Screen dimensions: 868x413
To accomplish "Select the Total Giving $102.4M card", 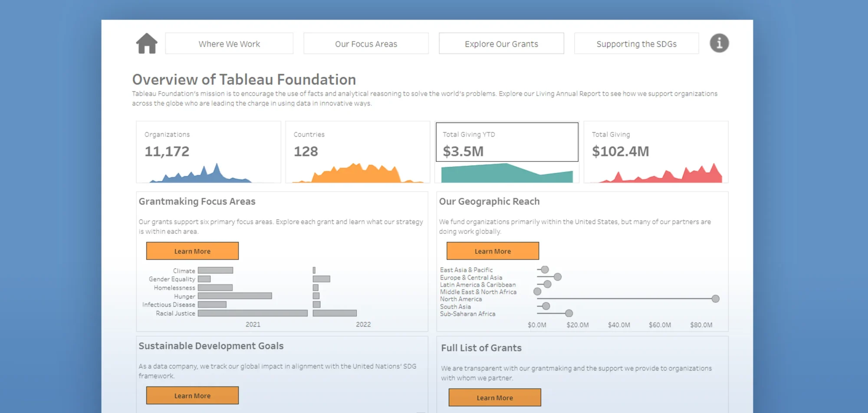I will tap(656, 152).
